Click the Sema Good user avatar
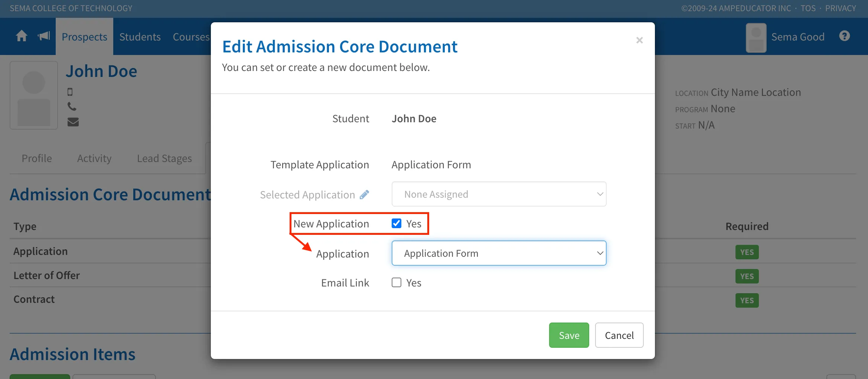 coord(756,38)
